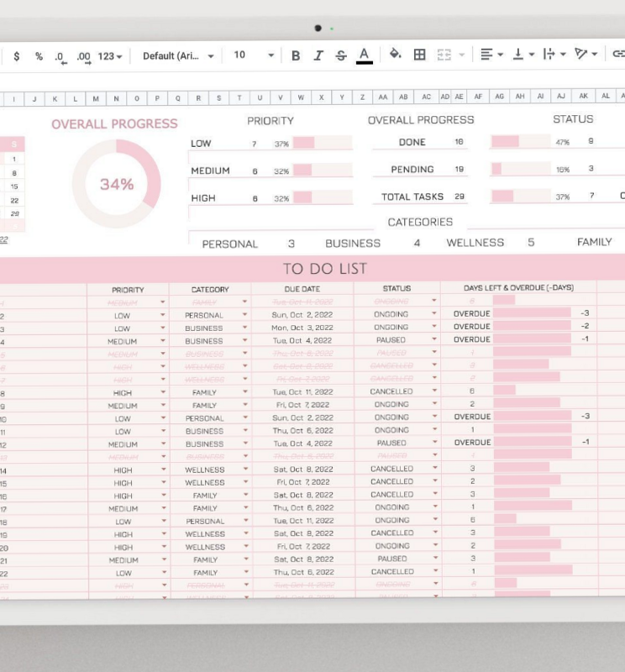This screenshot has width=625, height=672.
Task: Open the font size 10 dropdown
Action: tap(253, 55)
